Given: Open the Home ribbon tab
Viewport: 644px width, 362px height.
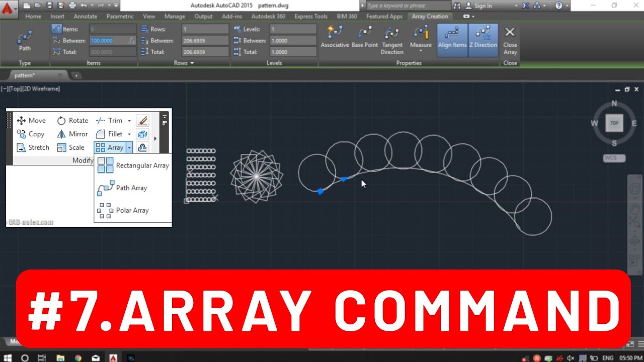Looking at the screenshot, I should tap(33, 17).
